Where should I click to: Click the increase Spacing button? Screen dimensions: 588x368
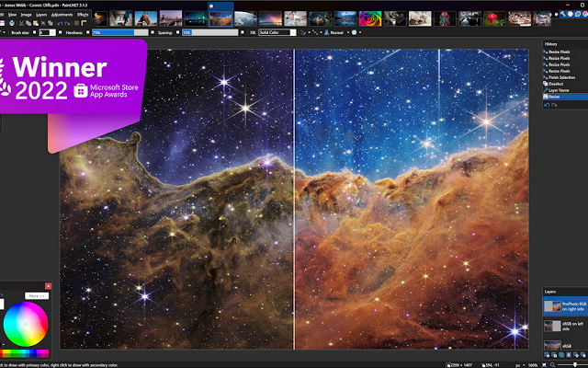click(243, 32)
